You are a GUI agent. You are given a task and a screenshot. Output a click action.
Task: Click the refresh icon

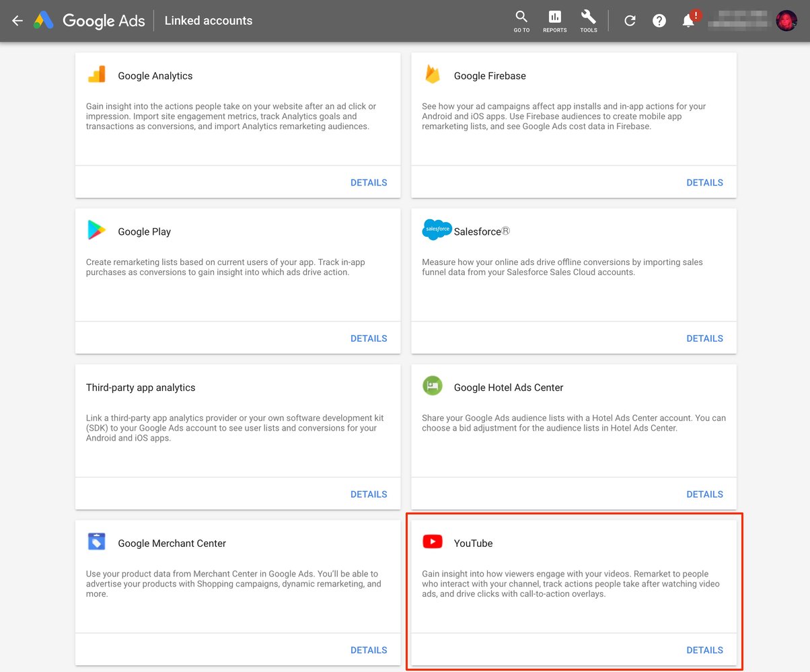[x=630, y=21]
